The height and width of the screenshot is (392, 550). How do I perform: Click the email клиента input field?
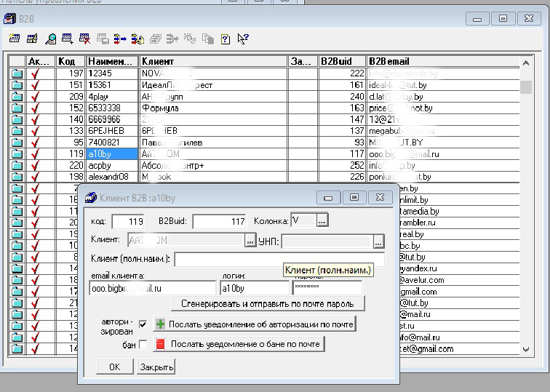152,289
